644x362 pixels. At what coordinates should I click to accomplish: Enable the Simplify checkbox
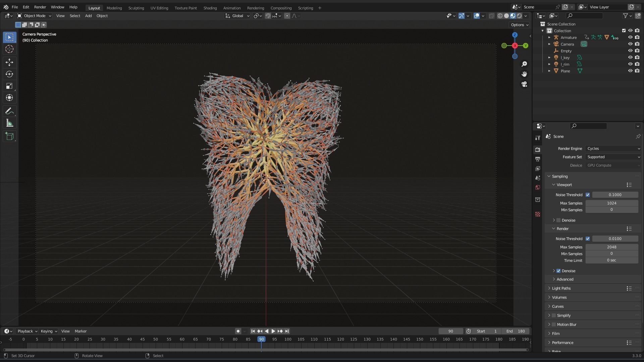pos(554,315)
